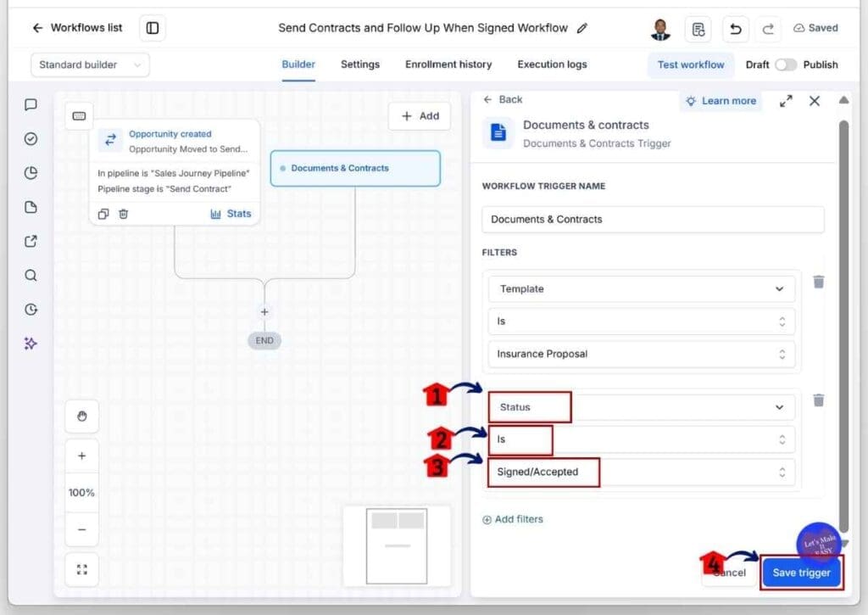Delete the Template filter
This screenshot has height=615, width=868.
(819, 282)
